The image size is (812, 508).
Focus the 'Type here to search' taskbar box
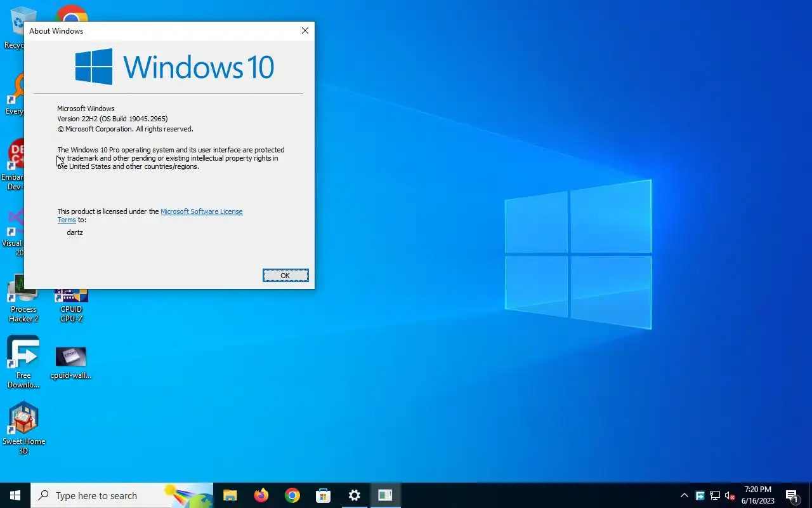[122, 495]
